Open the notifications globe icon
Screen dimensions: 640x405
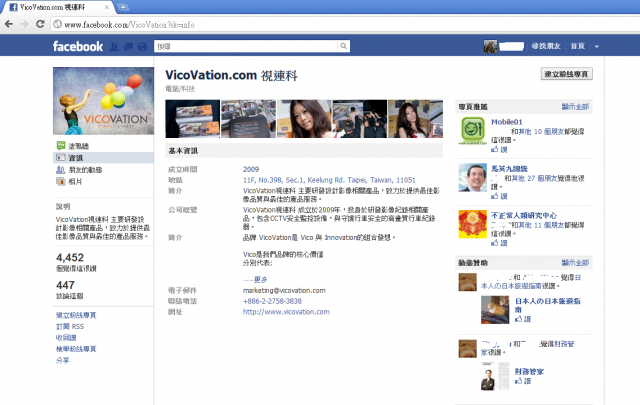pos(142,47)
